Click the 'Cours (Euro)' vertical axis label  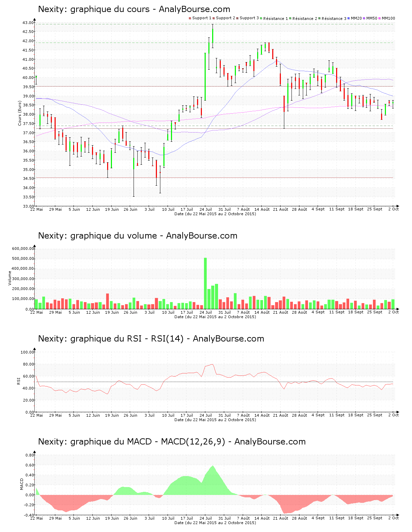pos(20,113)
